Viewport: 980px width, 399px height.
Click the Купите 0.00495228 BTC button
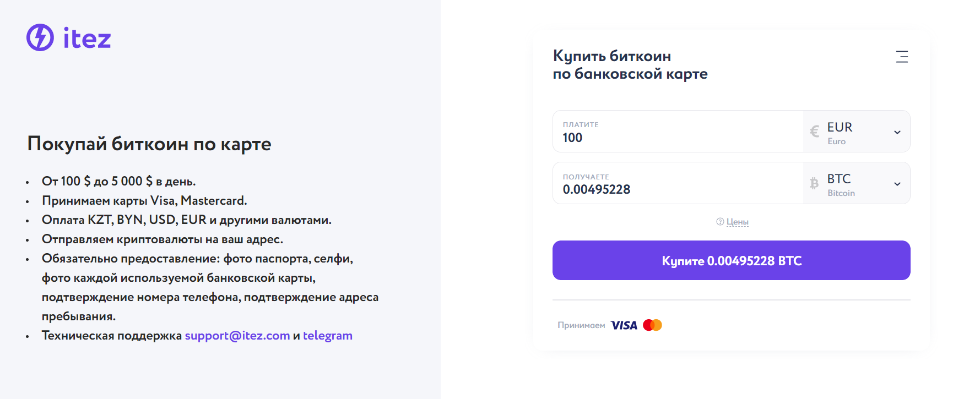[x=732, y=260]
